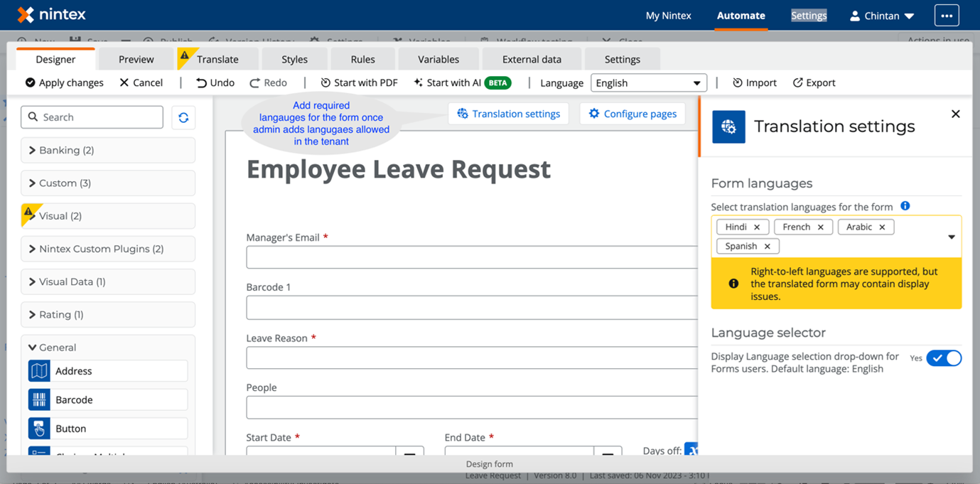Select the Address control icon
Viewport: 980px width, 484px height.
click(39, 371)
